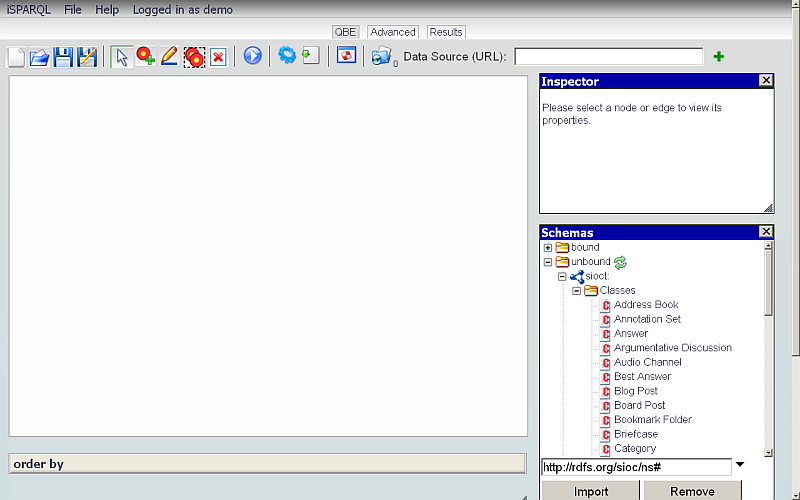Select the Audio Channel class
800x500 pixels.
648,362
